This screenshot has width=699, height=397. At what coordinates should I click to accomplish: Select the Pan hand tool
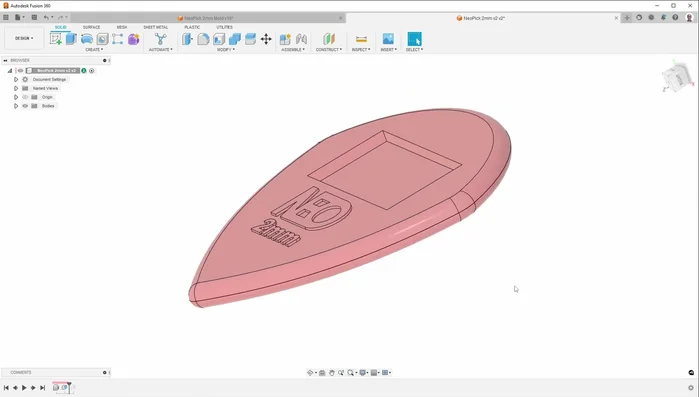coord(332,372)
